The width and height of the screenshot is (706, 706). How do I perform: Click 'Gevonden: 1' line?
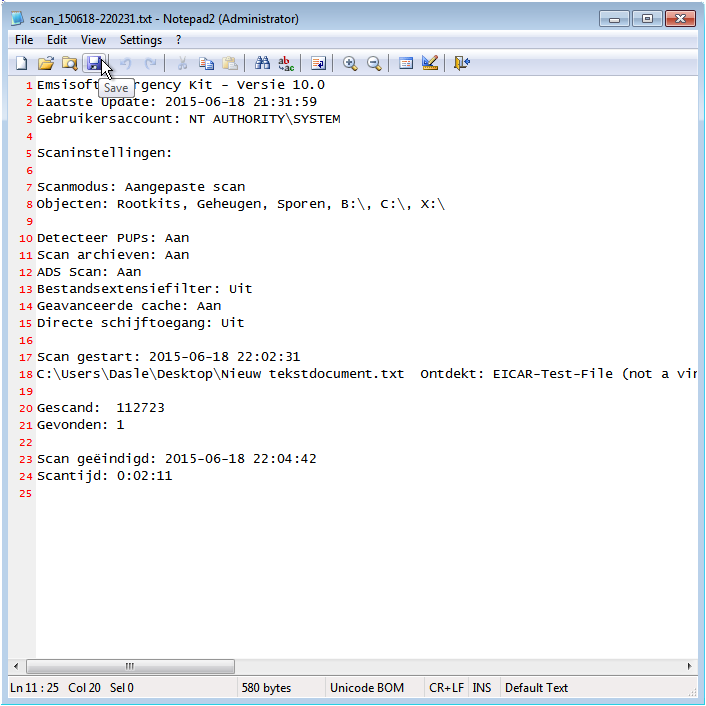pyautogui.click(x=81, y=425)
